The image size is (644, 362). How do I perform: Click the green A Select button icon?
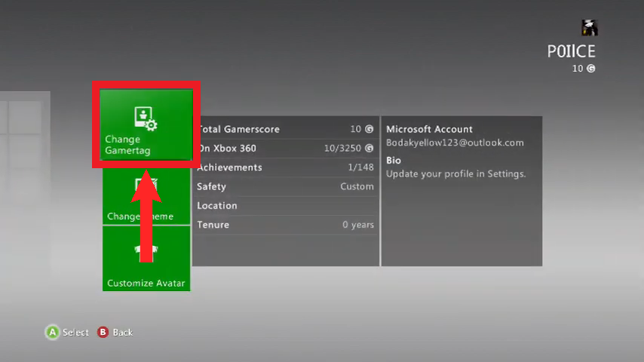click(53, 333)
